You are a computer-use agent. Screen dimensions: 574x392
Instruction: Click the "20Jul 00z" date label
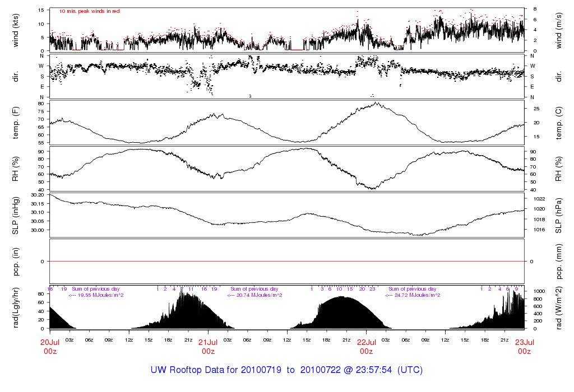tap(50, 347)
